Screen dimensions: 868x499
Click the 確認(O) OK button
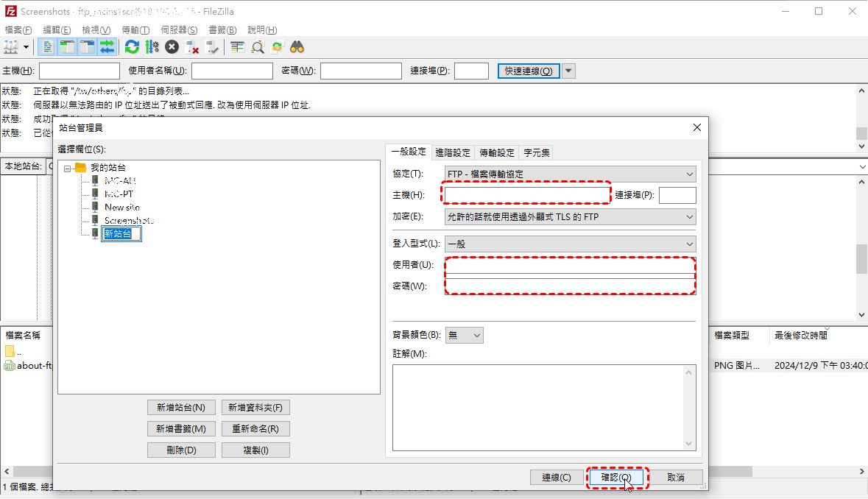(616, 478)
